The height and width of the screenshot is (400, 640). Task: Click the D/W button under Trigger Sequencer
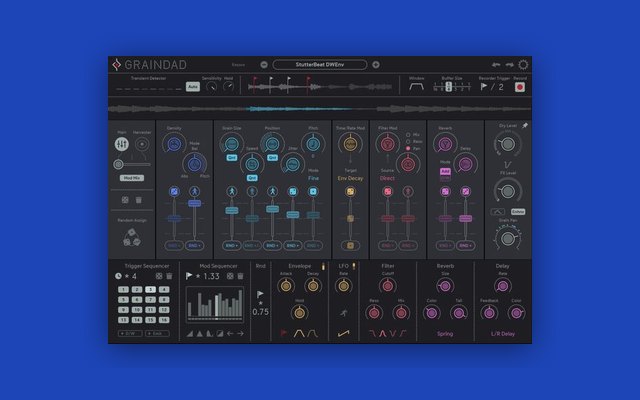click(130, 333)
